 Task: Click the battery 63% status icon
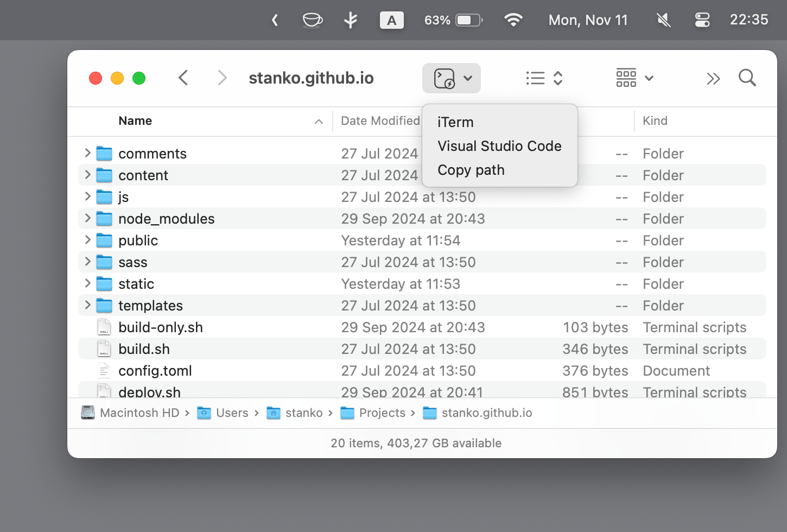coord(453,20)
